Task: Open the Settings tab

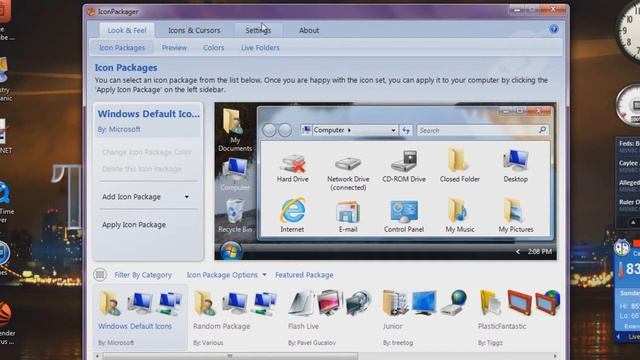Action: click(258, 30)
